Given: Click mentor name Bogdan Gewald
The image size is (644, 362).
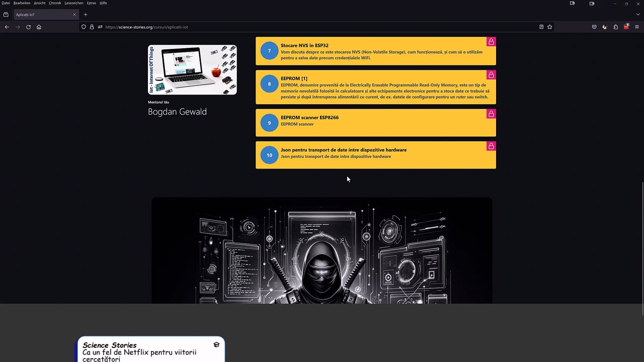Looking at the screenshot, I should coord(177,112).
